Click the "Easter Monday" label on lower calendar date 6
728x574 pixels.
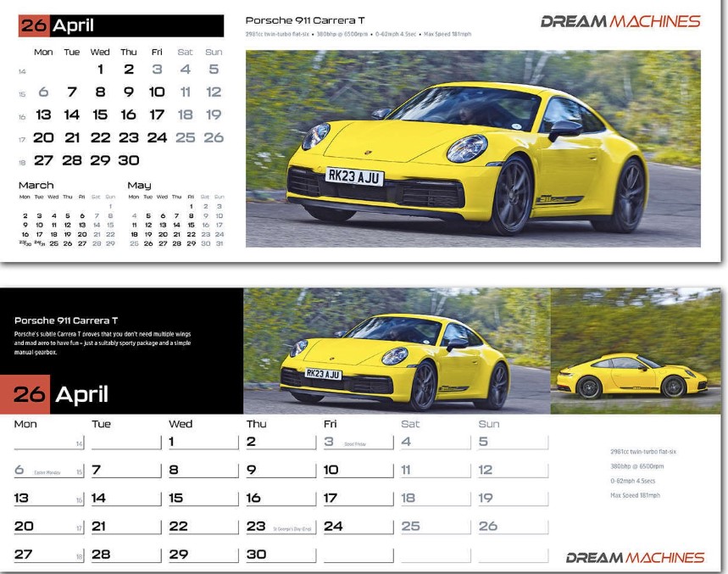tap(47, 473)
